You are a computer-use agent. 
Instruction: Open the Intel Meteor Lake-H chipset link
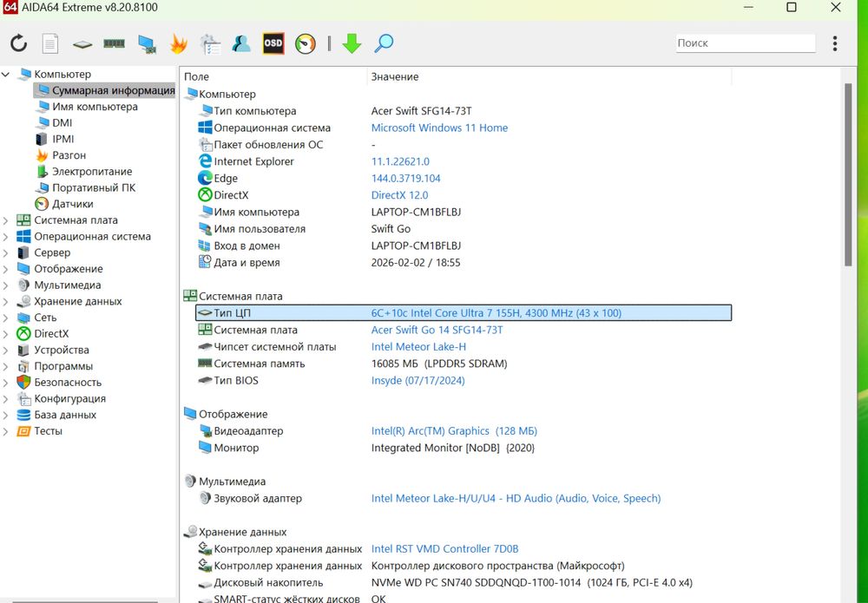click(x=418, y=347)
